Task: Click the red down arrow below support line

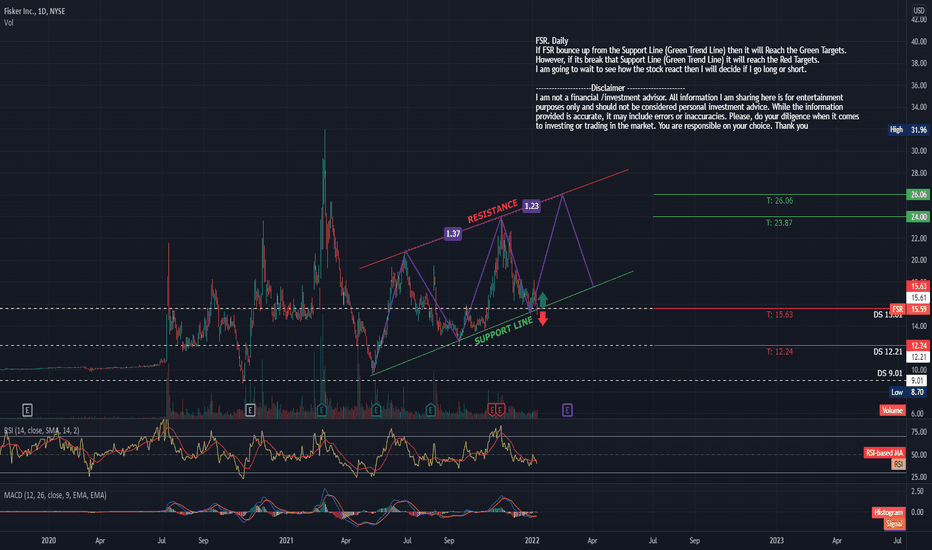Action: pyautogui.click(x=542, y=318)
